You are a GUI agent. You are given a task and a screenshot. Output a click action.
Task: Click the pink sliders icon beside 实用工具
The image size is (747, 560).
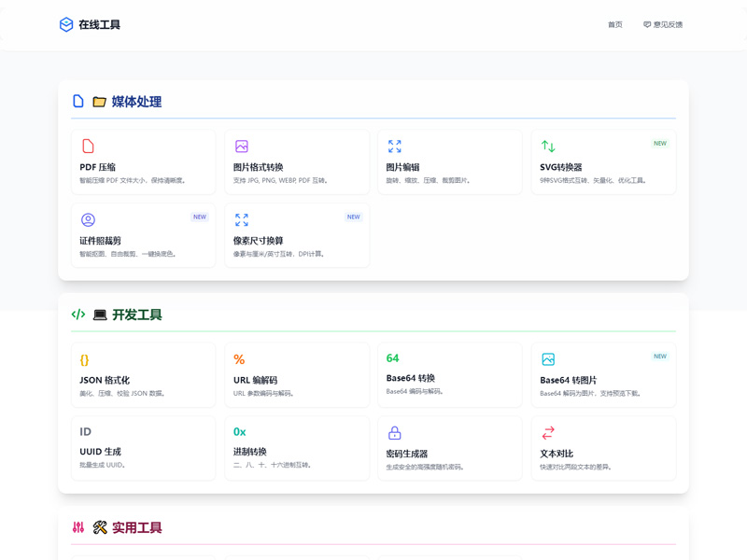pos(78,527)
